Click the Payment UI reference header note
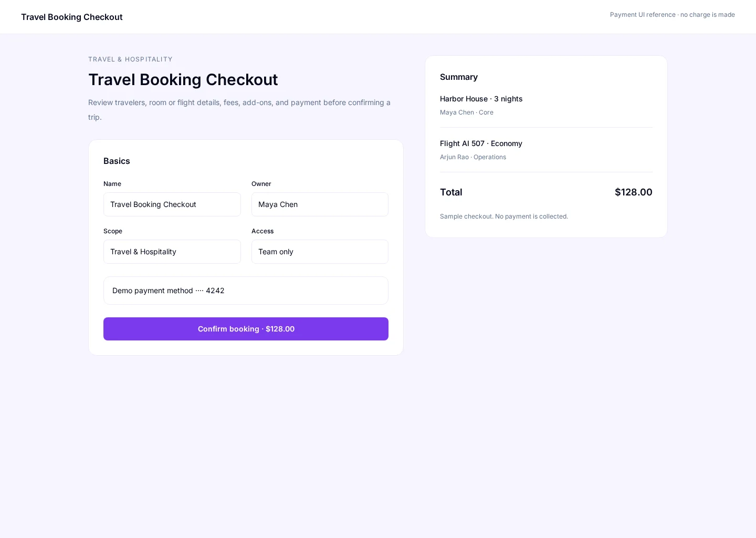The height and width of the screenshot is (538, 756). click(x=673, y=15)
